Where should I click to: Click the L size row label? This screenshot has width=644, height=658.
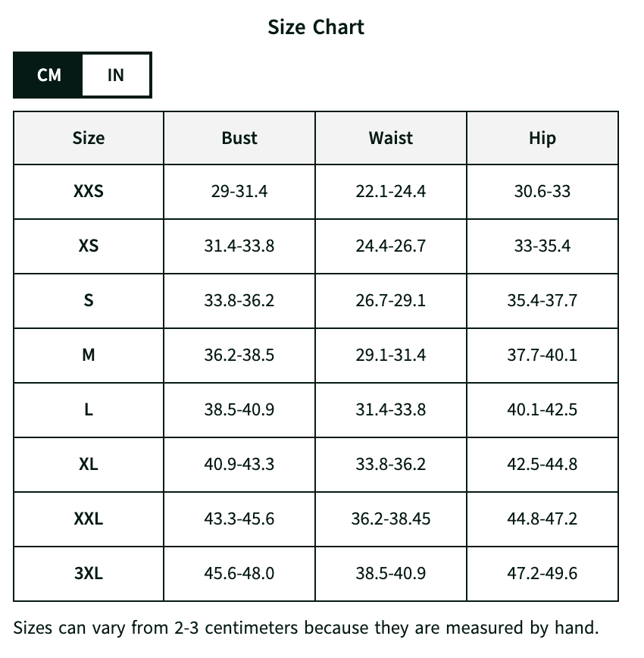click(89, 409)
